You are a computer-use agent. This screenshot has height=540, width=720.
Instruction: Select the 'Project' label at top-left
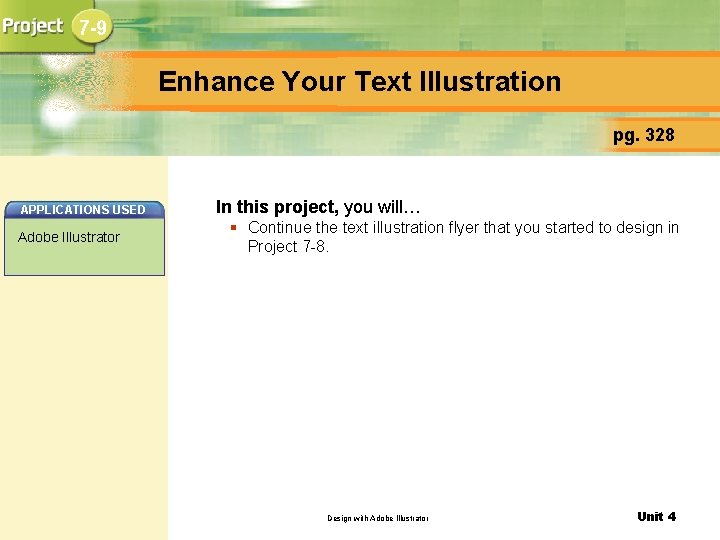click(x=33, y=26)
